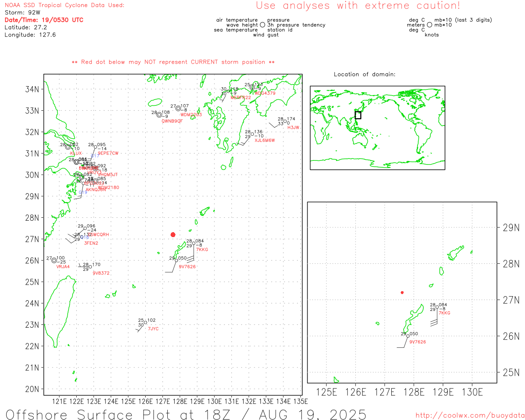Click the coolwx.com/buoydata URL
This screenshot has height=420, width=525.
[470, 415]
